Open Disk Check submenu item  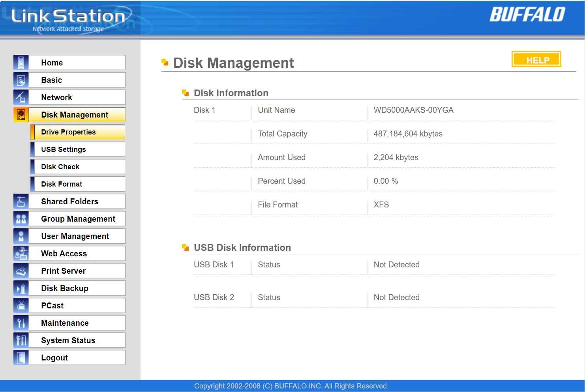[78, 167]
